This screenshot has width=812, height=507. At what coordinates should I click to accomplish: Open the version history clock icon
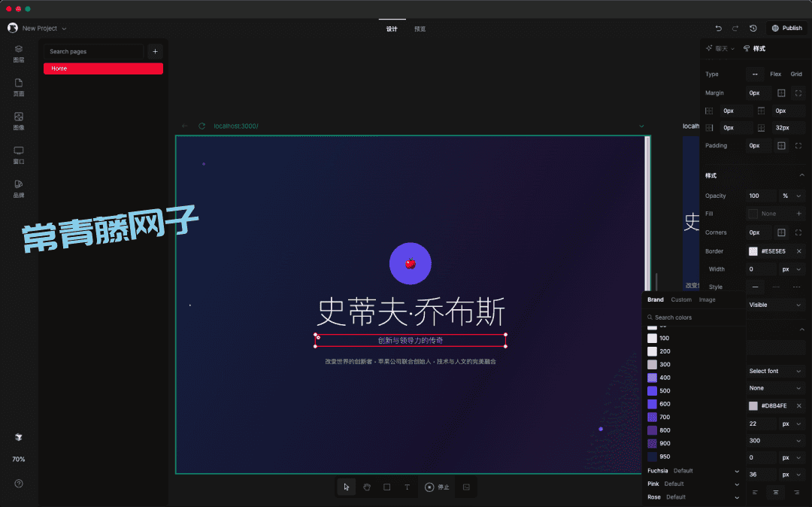point(753,29)
